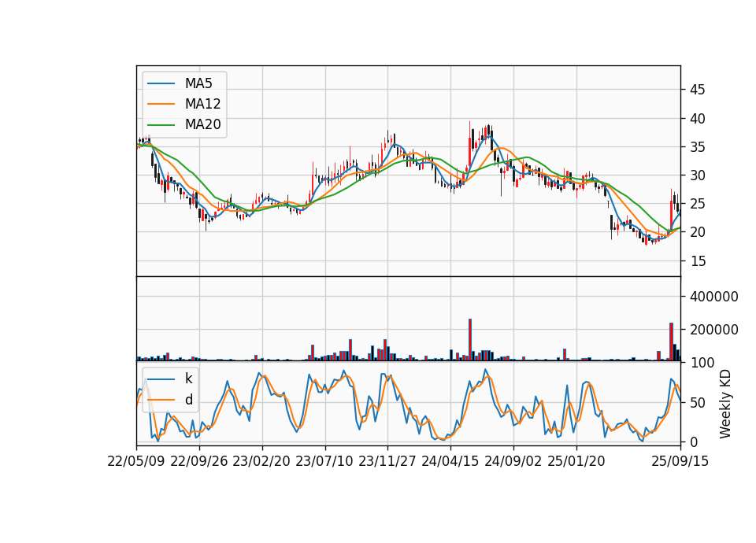This screenshot has width=756, height=543.
Task: Click the Weekly KD axis title
Action: coord(725,404)
